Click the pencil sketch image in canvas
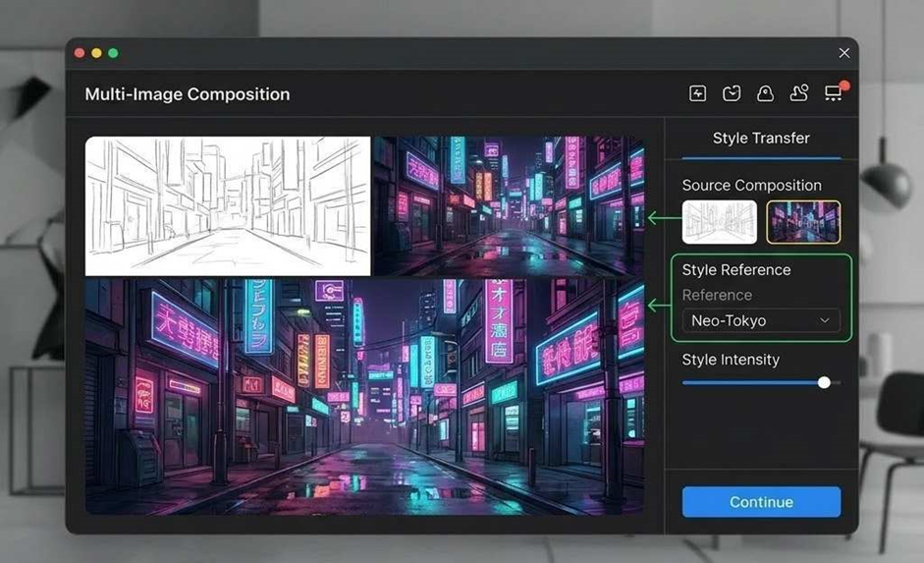 click(228, 206)
